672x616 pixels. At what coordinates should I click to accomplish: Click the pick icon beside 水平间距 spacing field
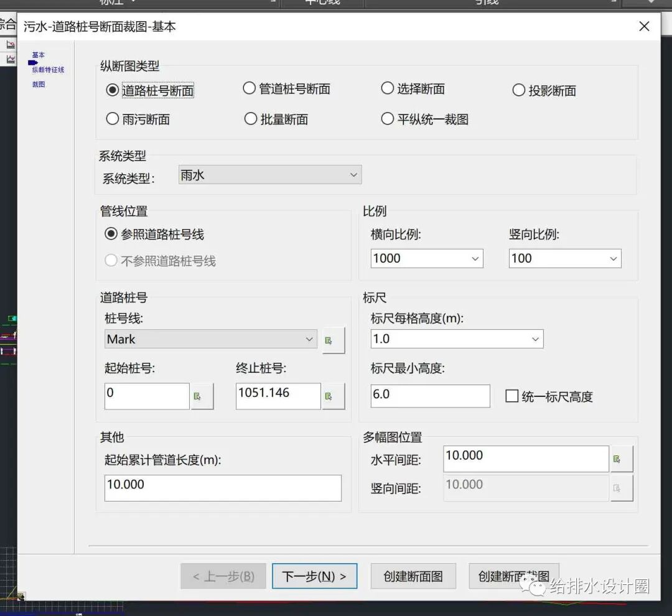(620, 459)
